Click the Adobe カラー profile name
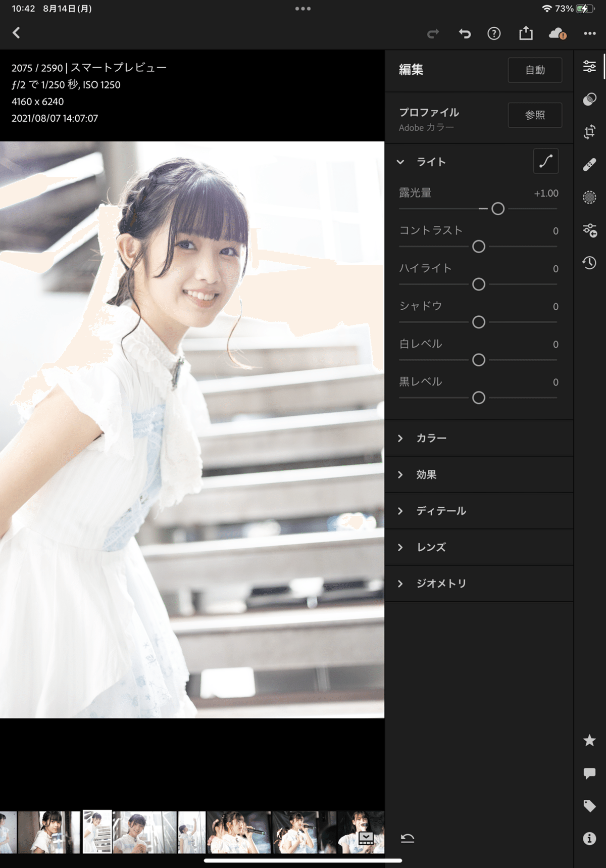This screenshot has width=606, height=868. [x=426, y=128]
